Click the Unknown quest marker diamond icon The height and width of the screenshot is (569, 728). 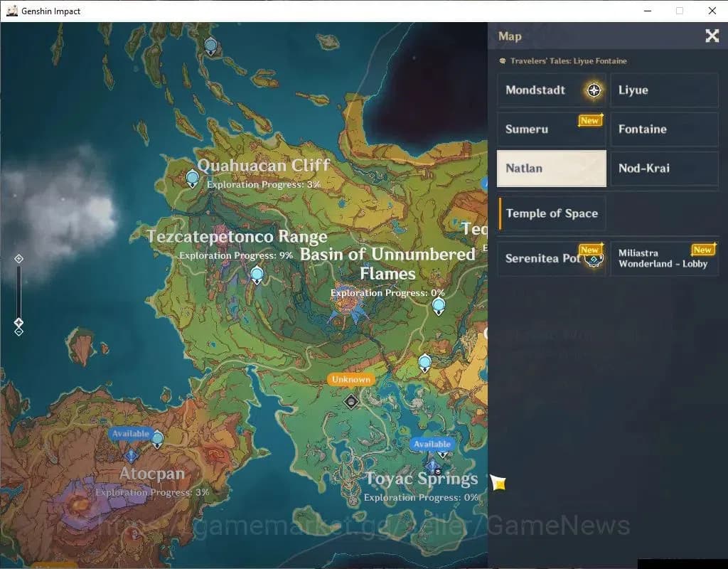point(351,401)
